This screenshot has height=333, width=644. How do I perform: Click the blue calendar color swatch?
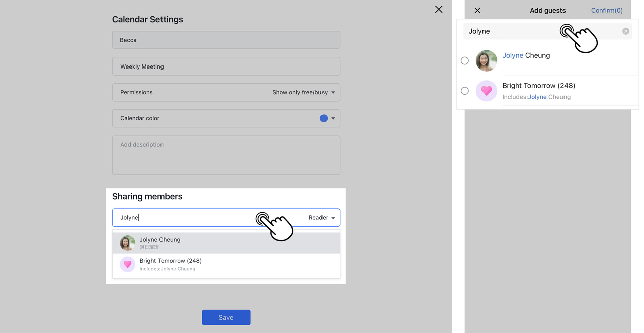(x=324, y=118)
